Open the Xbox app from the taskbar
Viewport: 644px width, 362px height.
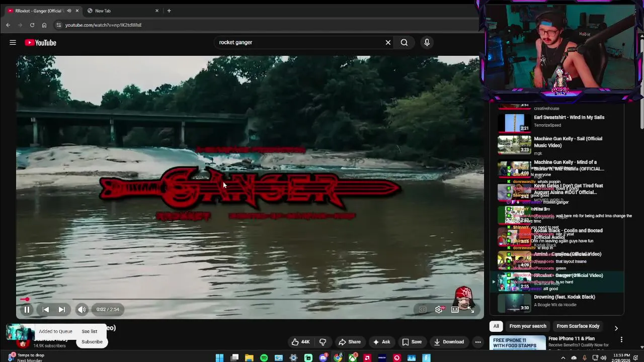[353, 358]
